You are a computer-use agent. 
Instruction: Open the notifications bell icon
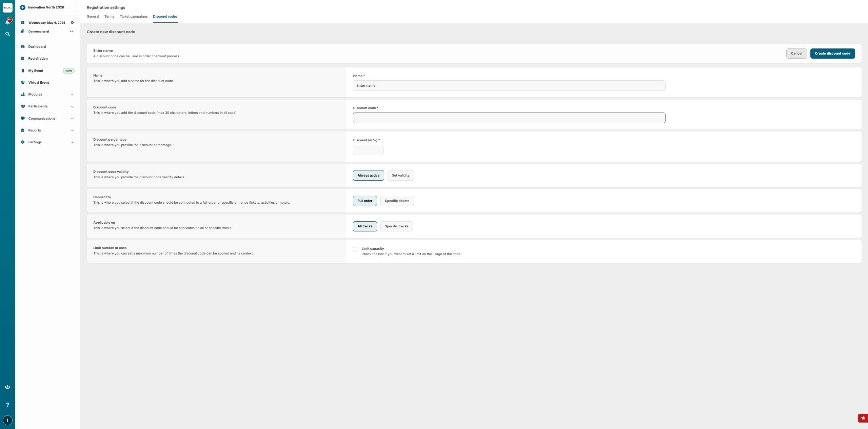point(7,22)
